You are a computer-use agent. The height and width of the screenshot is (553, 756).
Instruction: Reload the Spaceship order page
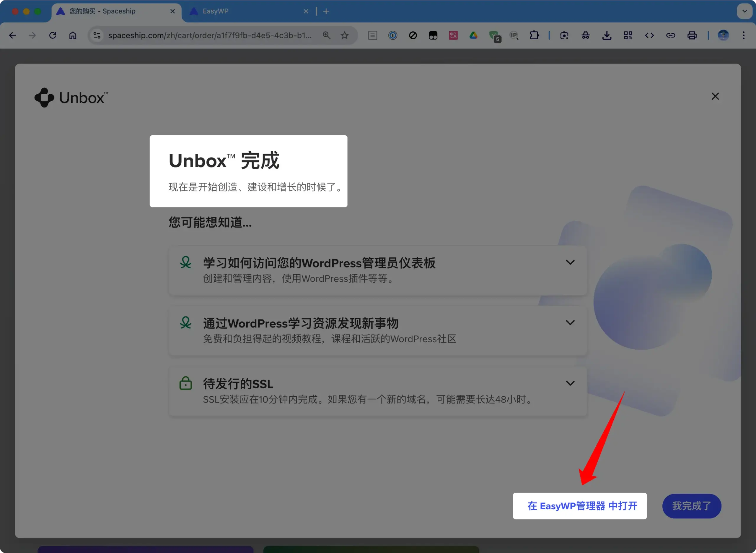point(53,35)
